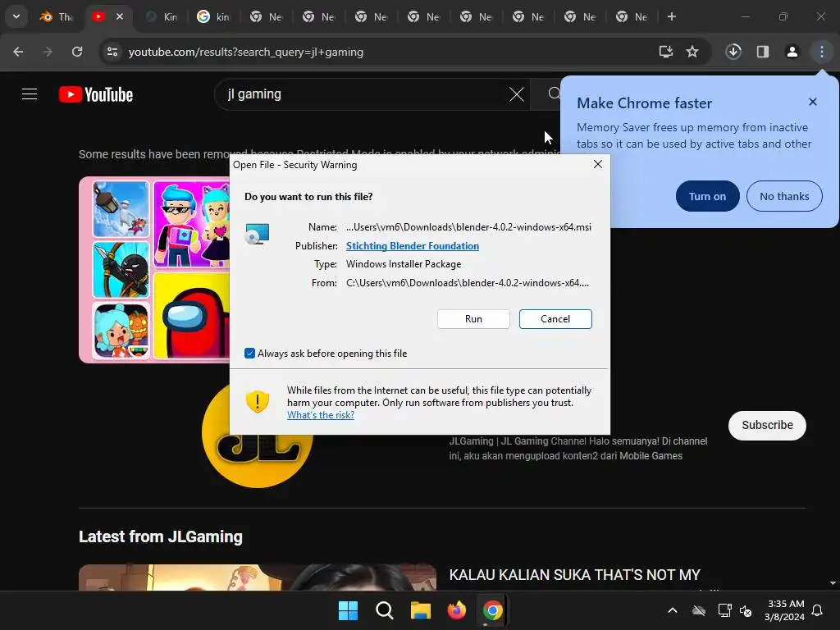Open a new tab with plus button
This screenshot has height=630, width=840.
point(671,16)
